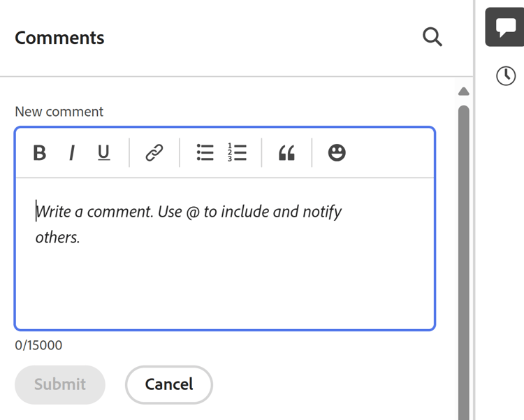Click the Comments heading
The image size is (524, 420).
pos(59,38)
